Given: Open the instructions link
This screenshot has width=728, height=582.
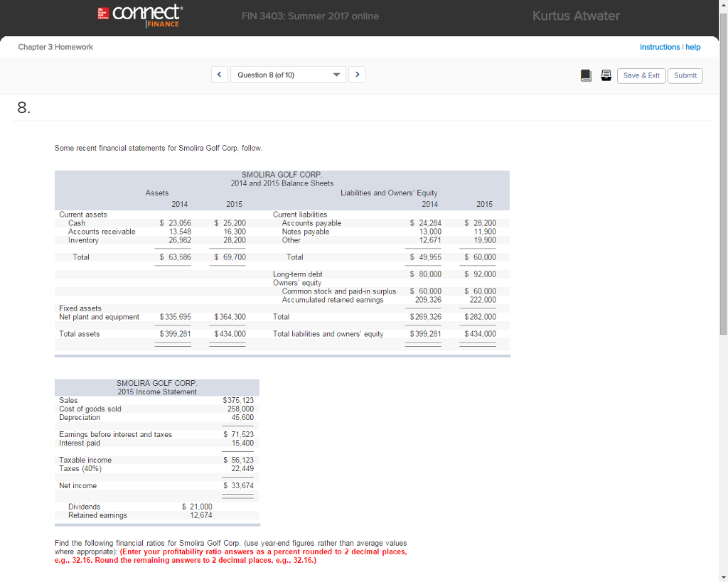Looking at the screenshot, I should click(660, 47).
